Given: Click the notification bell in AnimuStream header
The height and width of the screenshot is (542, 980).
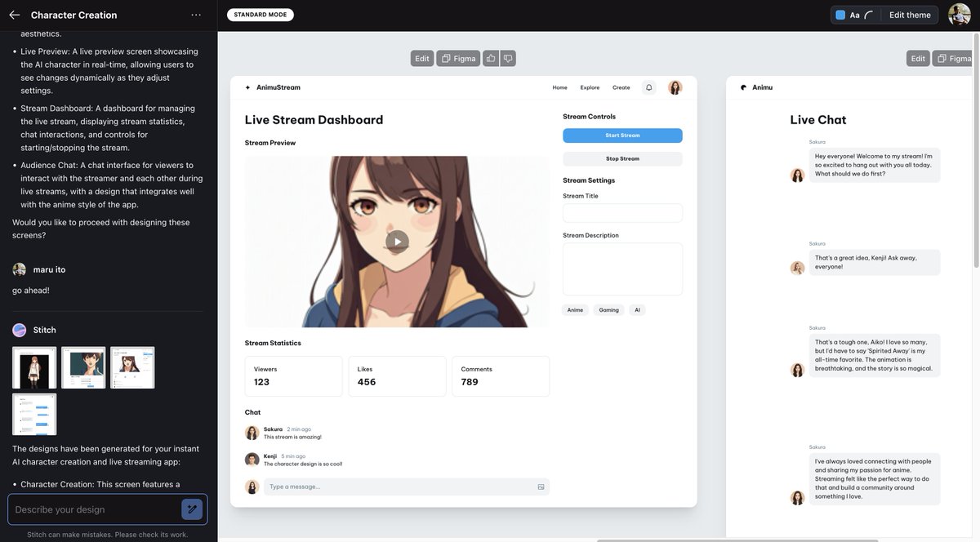Looking at the screenshot, I should (x=649, y=87).
